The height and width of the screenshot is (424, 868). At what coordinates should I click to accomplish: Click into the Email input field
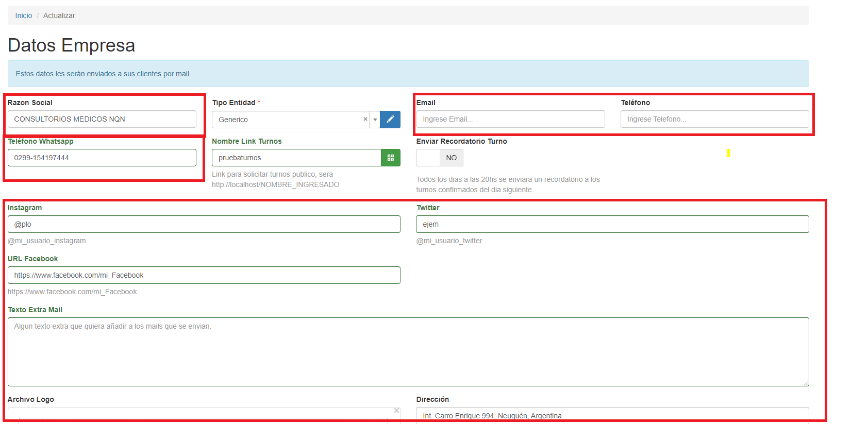[510, 119]
